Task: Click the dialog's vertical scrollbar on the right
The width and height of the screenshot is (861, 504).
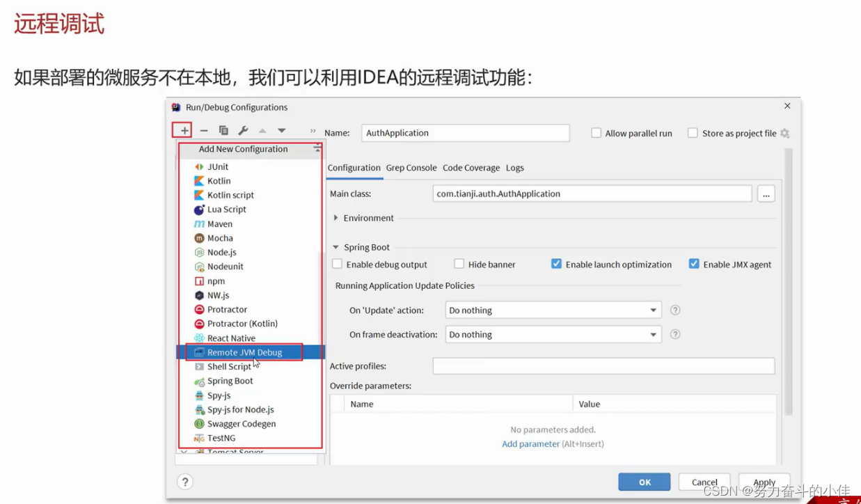Action: pos(789,281)
